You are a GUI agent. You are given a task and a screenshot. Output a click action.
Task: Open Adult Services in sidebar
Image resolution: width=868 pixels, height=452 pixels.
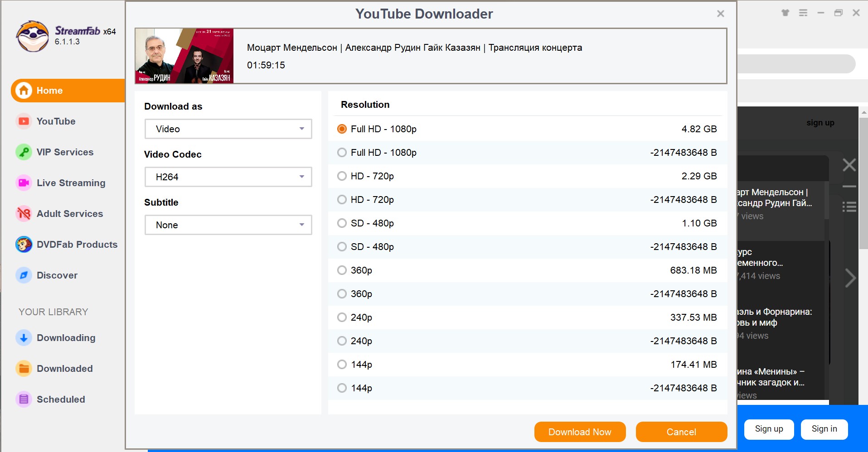(x=70, y=214)
